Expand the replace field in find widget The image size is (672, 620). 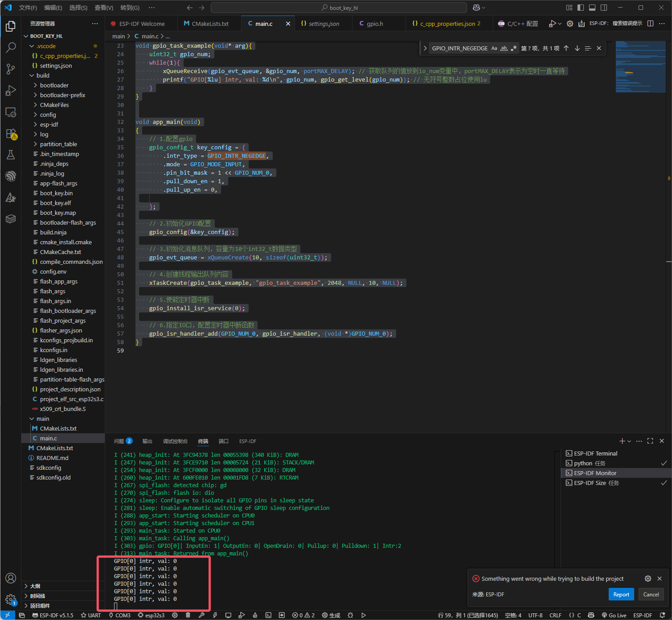pos(425,48)
